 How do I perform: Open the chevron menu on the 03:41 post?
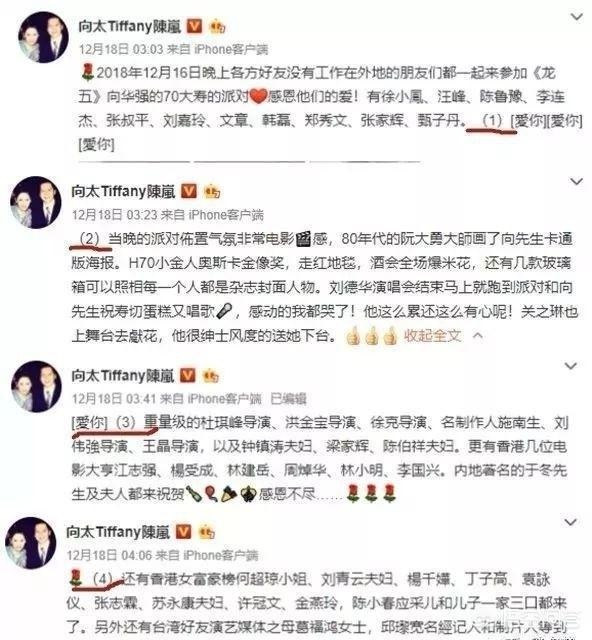coord(570,366)
